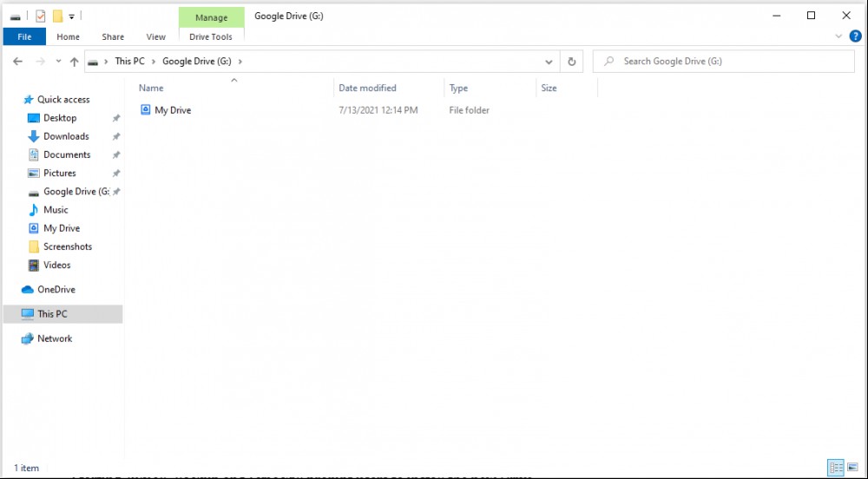Minimize the Google Drive (G:) window
This screenshot has height=479, width=868.
[777, 16]
